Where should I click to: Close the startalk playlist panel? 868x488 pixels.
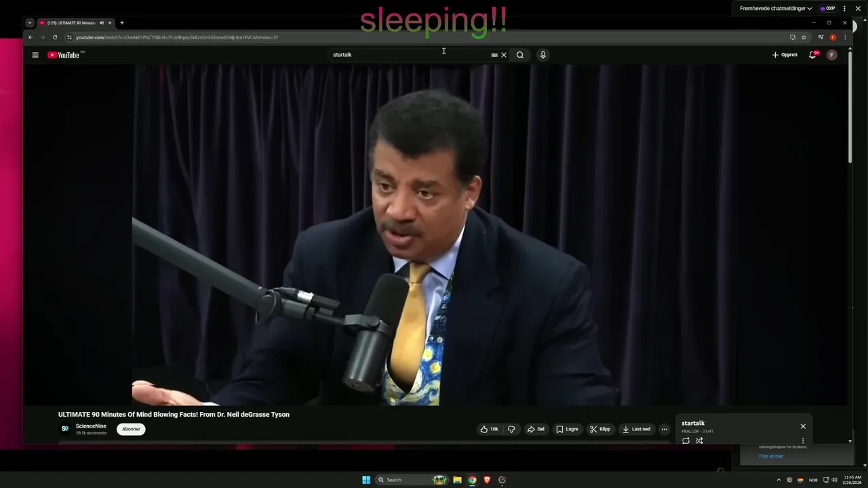point(803,426)
